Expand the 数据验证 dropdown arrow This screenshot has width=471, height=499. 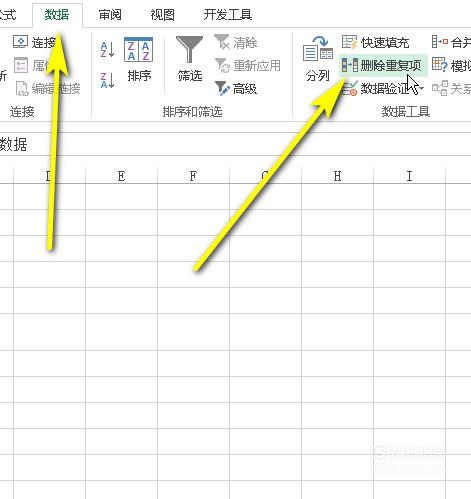point(421,88)
